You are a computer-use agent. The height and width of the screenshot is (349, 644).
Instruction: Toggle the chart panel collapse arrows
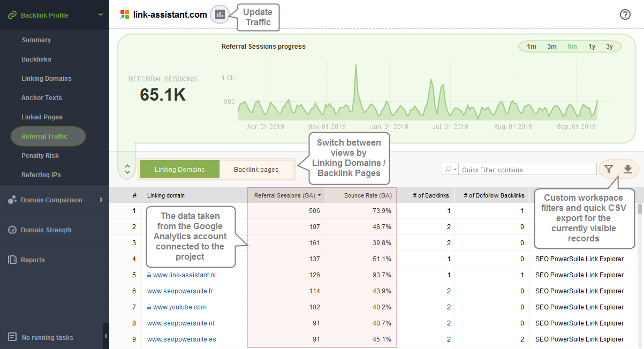tap(127, 169)
